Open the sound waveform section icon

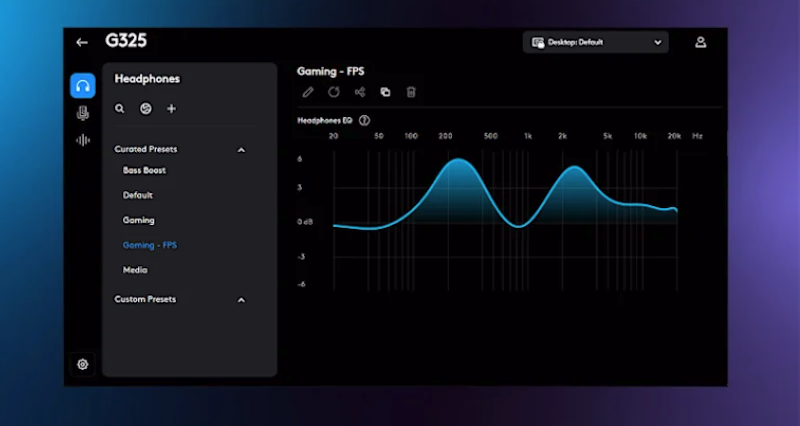83,140
